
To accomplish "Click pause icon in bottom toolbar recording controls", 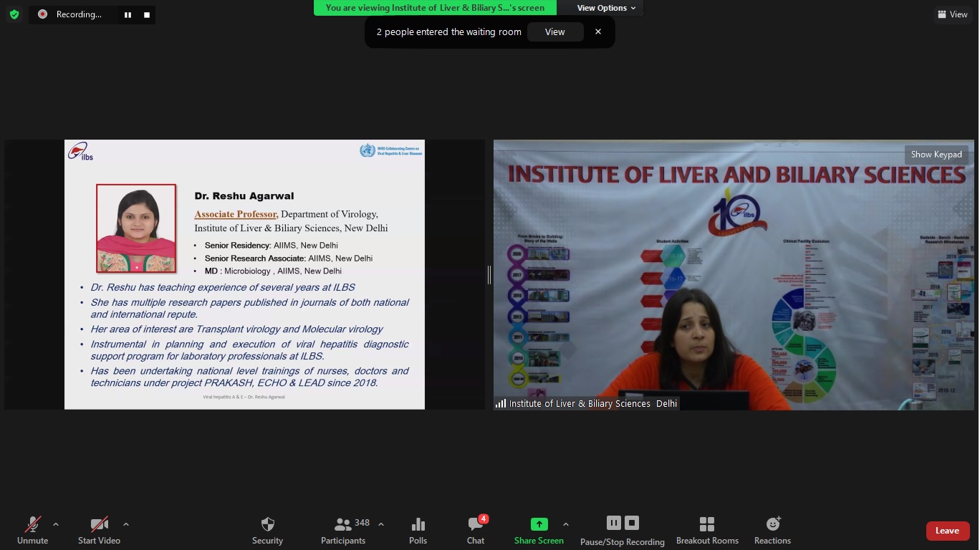I will 613,523.
